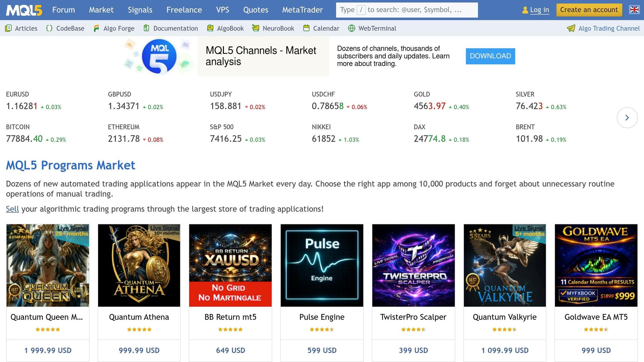Open the MetaTrader menu item

303,10
